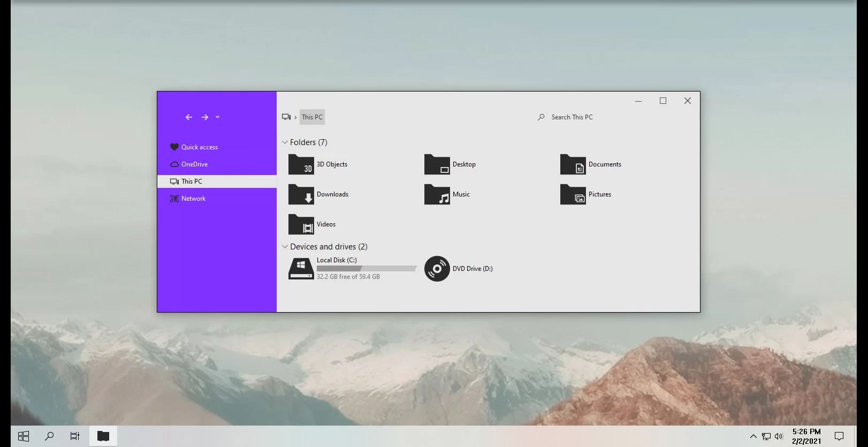Viewport: 868px width, 447px height.
Task: Select the DVD Drive (D:) disc icon
Action: click(x=437, y=269)
